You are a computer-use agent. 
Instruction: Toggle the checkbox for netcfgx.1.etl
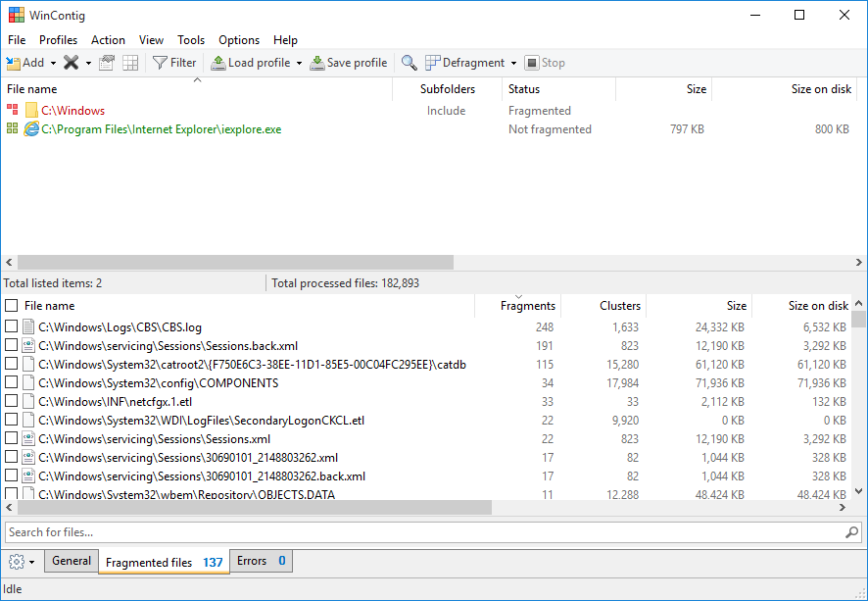[x=12, y=402]
